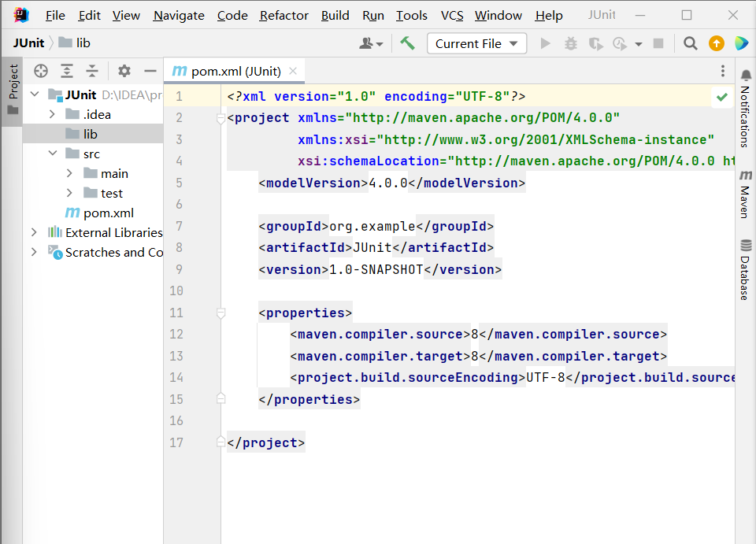Viewport: 756px width, 544px height.
Task: Hide the Project tool window with minus icon
Action: [150, 71]
